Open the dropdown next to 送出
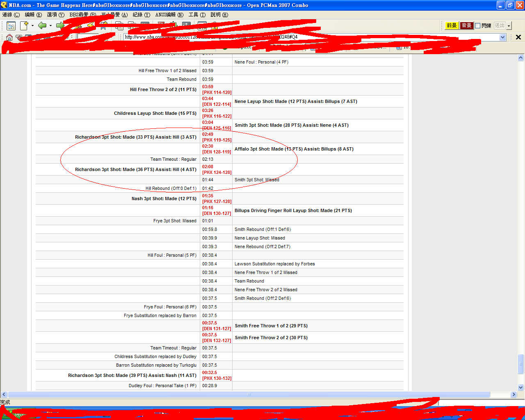The width and height of the screenshot is (525, 420). [509, 26]
